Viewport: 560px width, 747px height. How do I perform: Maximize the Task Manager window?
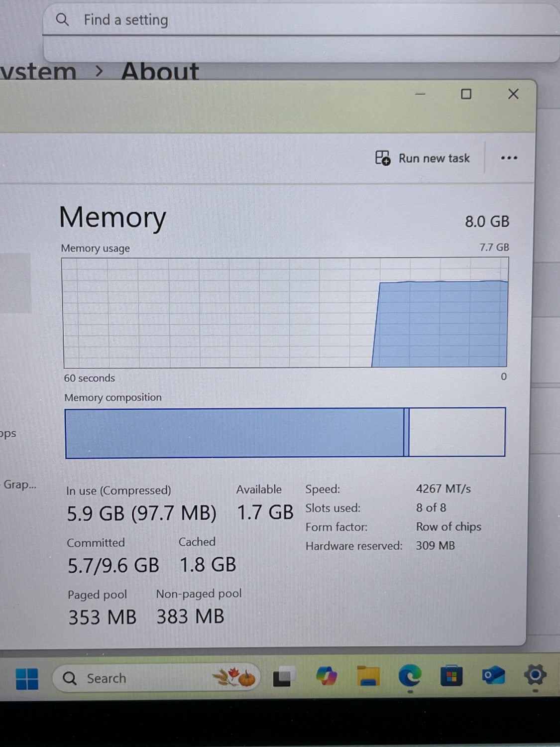(x=466, y=94)
